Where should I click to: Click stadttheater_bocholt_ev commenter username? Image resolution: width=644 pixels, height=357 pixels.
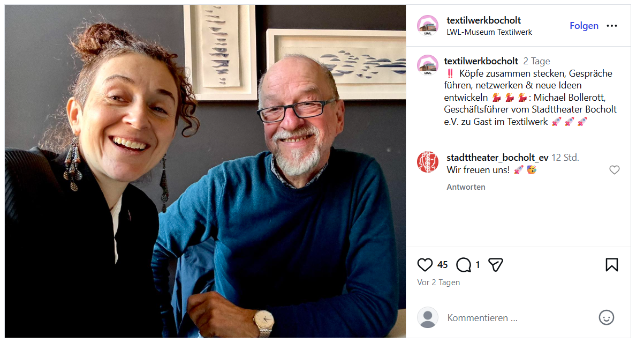click(x=498, y=158)
